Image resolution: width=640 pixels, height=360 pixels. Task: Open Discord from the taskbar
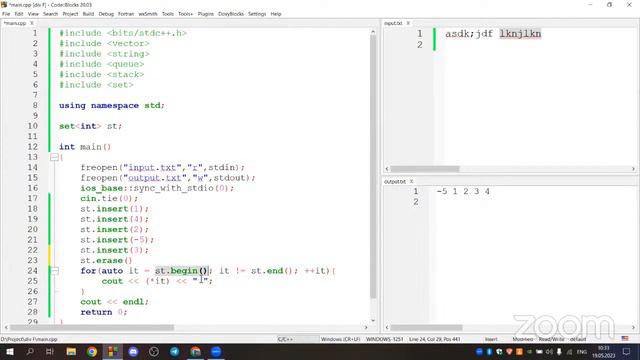(133, 351)
